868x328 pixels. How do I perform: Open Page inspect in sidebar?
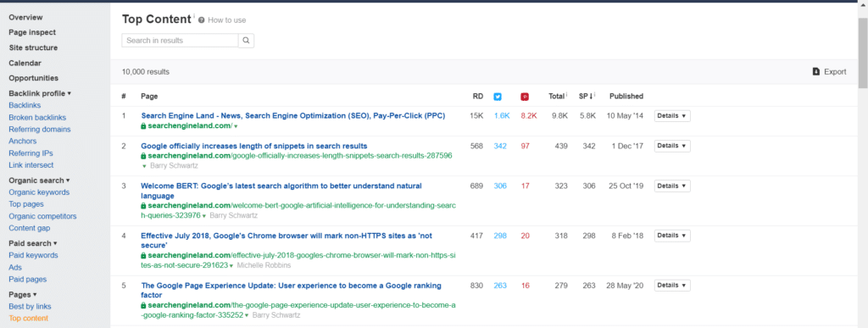click(x=32, y=33)
